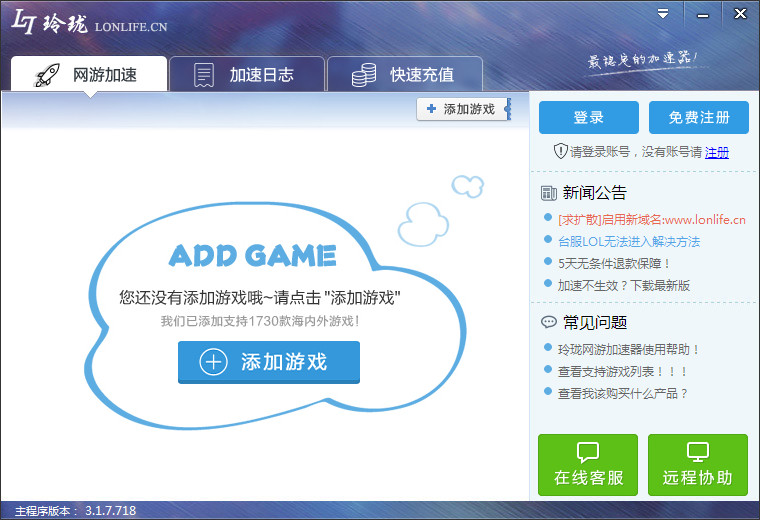Open the 注册 hyperlink

[717, 152]
